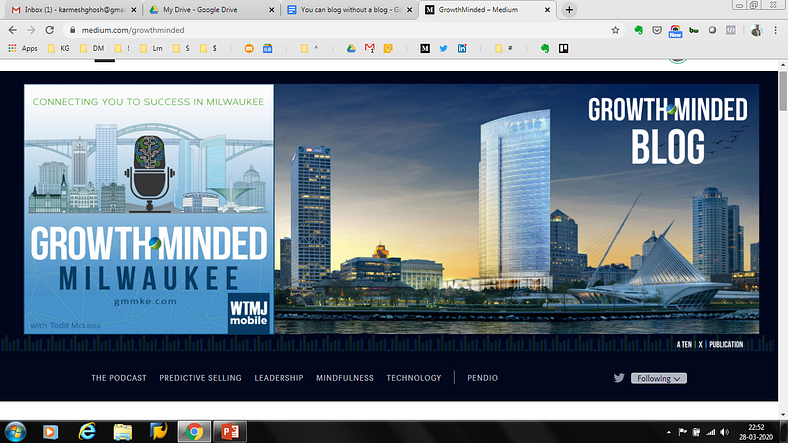This screenshot has width=788, height=443.
Task: Switch to the My Drive tab
Action: [211, 10]
